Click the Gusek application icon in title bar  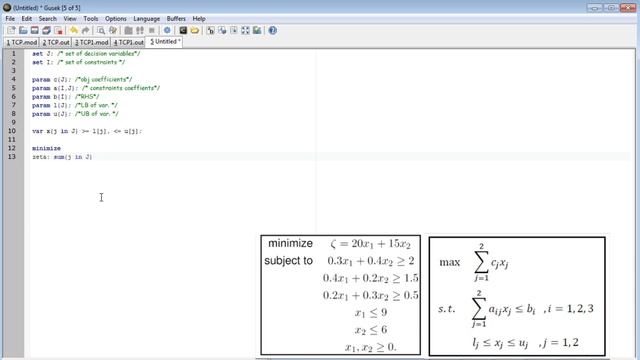point(7,7)
